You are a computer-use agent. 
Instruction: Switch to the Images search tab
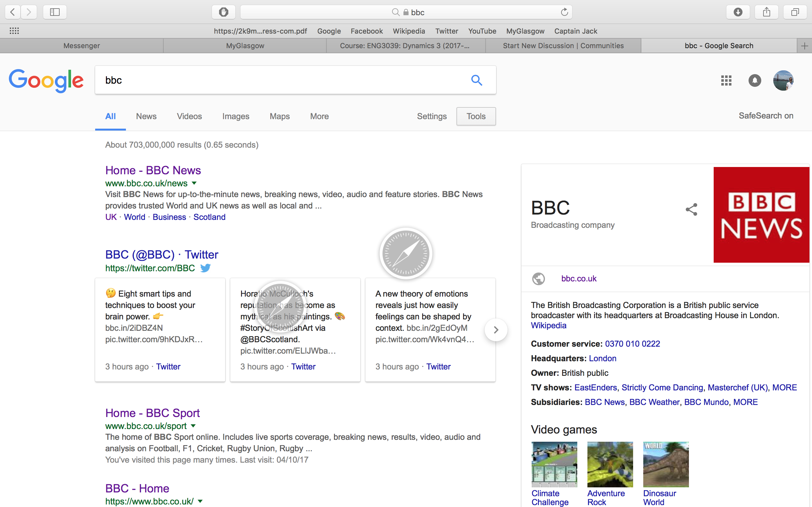coord(236,116)
